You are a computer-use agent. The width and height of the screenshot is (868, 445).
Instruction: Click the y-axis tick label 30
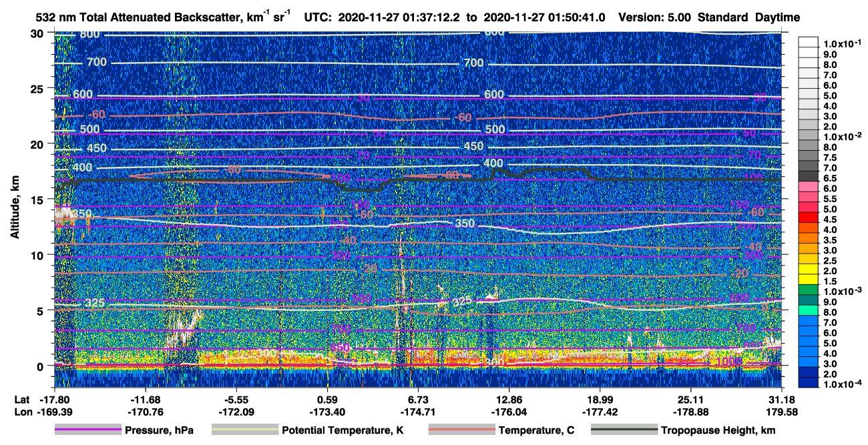[38, 33]
